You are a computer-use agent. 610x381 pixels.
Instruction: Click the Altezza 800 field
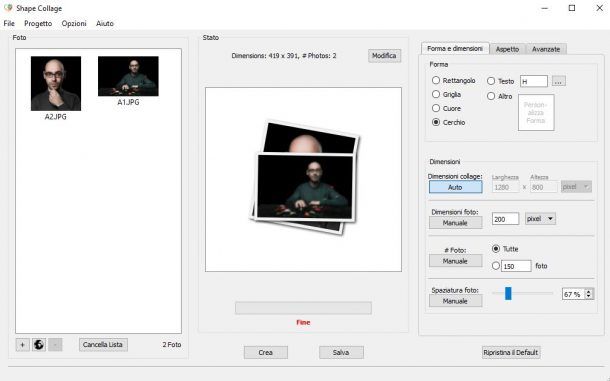click(543, 187)
